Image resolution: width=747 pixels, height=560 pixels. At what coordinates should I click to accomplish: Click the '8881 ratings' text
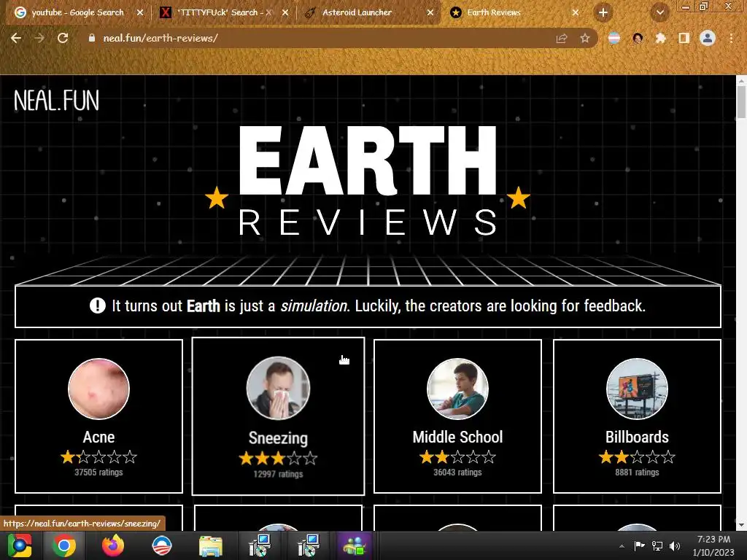point(637,472)
